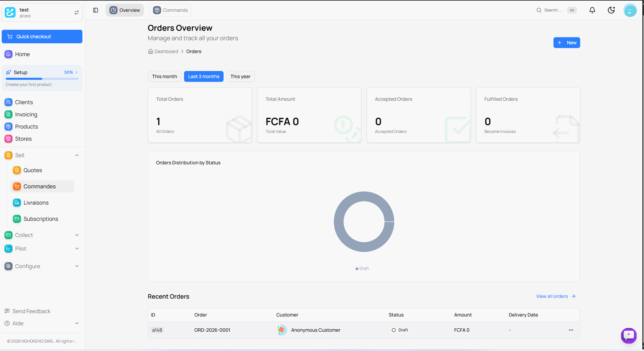Click the Stores icon

8,139
